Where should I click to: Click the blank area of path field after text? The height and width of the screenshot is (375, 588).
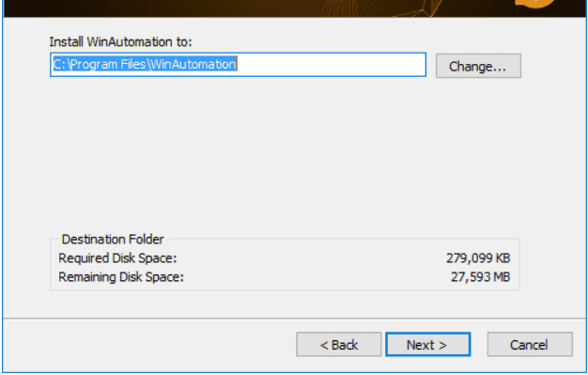pyautogui.click(x=330, y=65)
